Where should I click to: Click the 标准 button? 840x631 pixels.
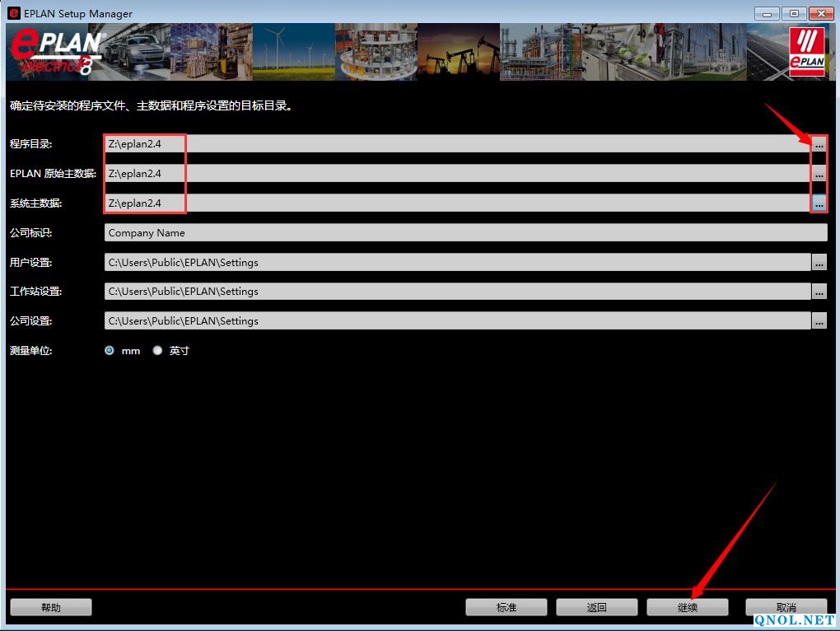[x=506, y=607]
